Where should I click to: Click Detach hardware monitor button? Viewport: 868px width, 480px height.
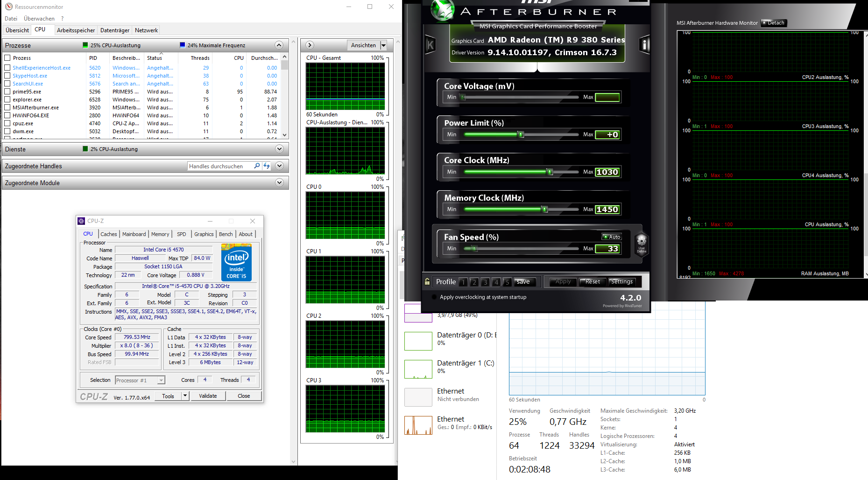coord(773,23)
